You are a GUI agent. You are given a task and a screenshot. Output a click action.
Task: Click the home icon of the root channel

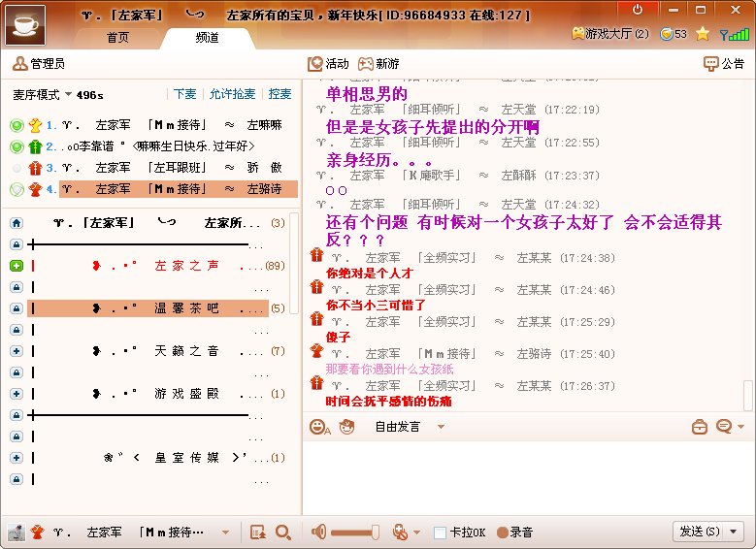tap(16, 223)
